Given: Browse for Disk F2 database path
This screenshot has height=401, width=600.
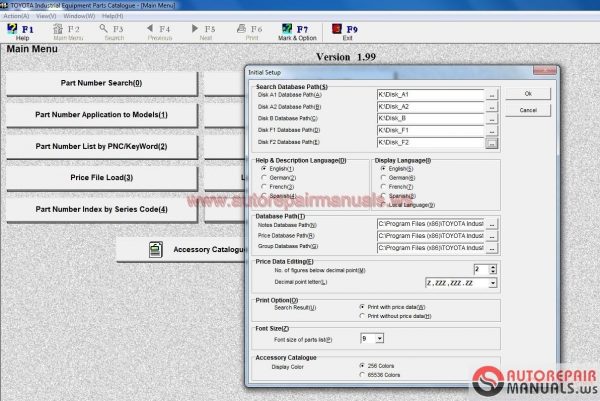Looking at the screenshot, I should pos(492,143).
